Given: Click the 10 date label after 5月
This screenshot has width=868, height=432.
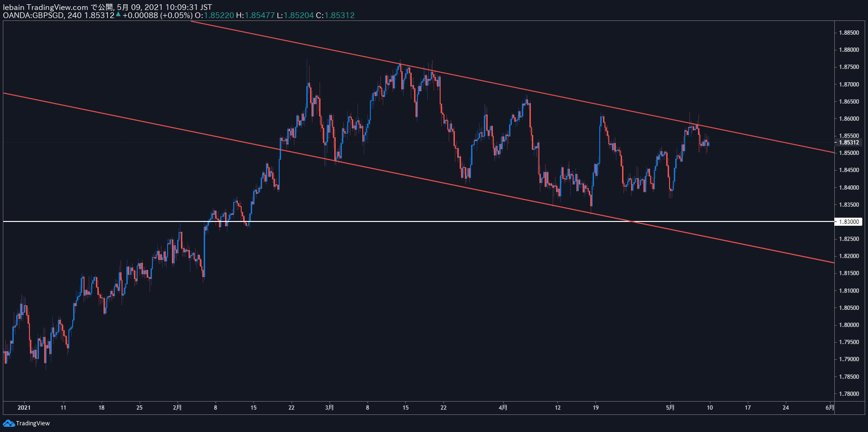Looking at the screenshot, I should tap(710, 408).
